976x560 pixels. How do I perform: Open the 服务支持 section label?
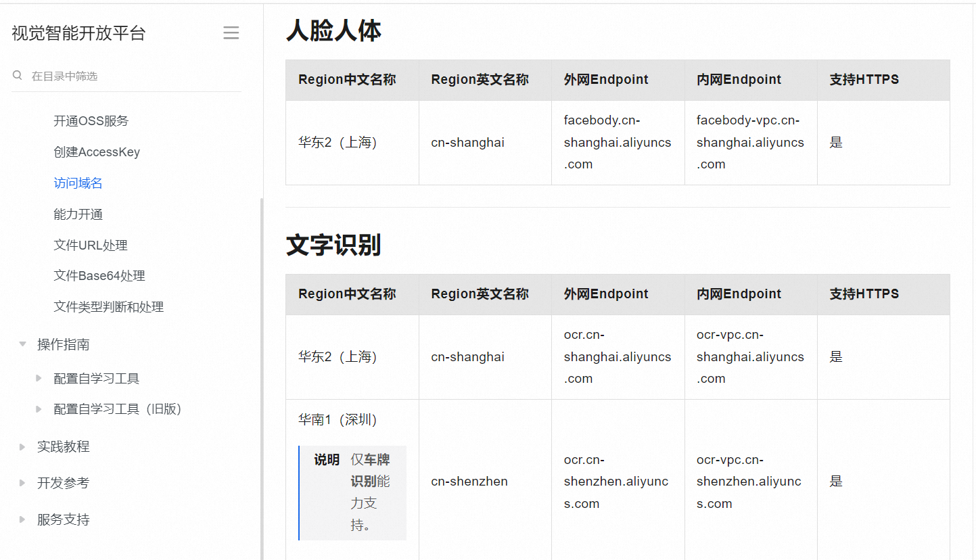(64, 519)
